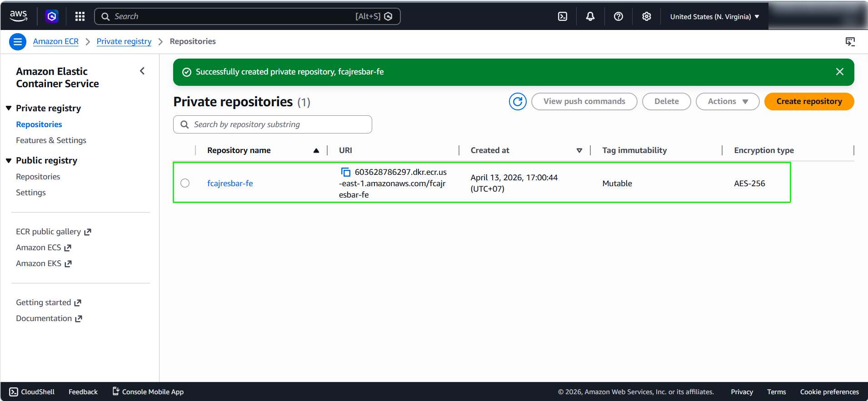Screen dimensions: 868x401
Task: Toggle the side navigation hamburger menu
Action: (x=18, y=42)
